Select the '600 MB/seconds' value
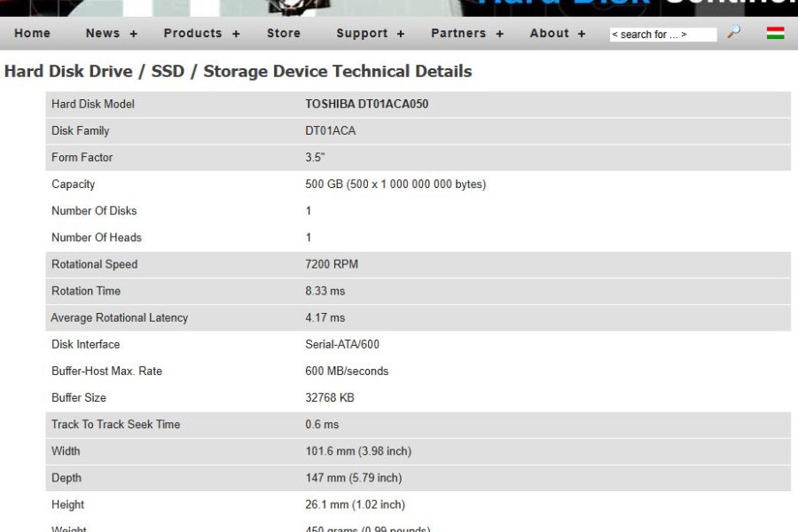The width and height of the screenshot is (798, 532). 347,372
